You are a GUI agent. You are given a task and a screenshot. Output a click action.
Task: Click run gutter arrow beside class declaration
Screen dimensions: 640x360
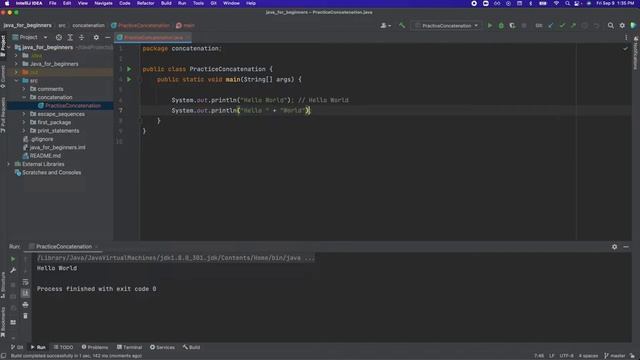129,69
